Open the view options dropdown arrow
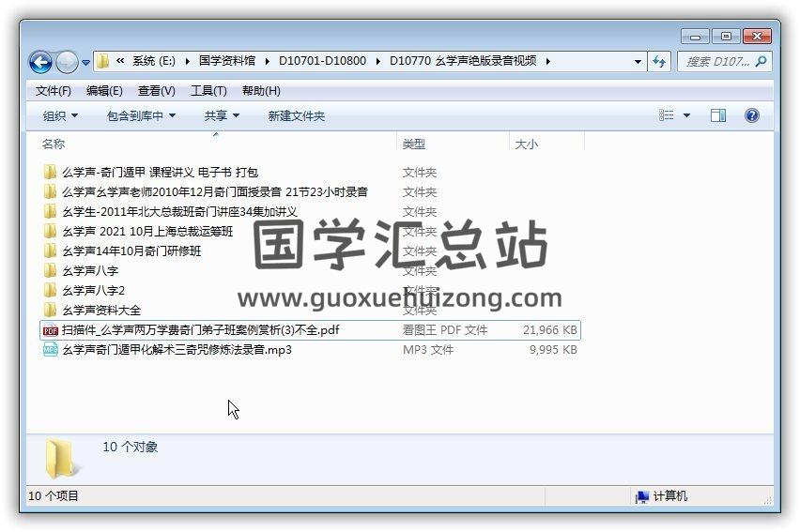This screenshot has width=800, height=532. [x=686, y=115]
